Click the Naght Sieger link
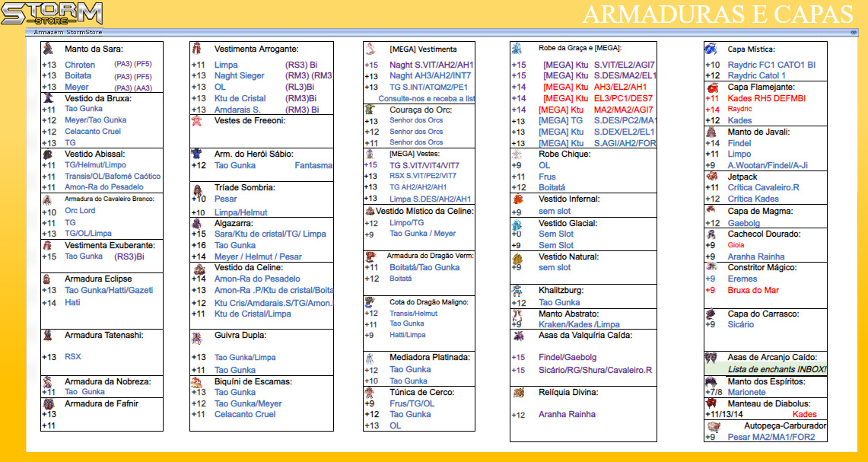868x462 pixels. [x=239, y=76]
